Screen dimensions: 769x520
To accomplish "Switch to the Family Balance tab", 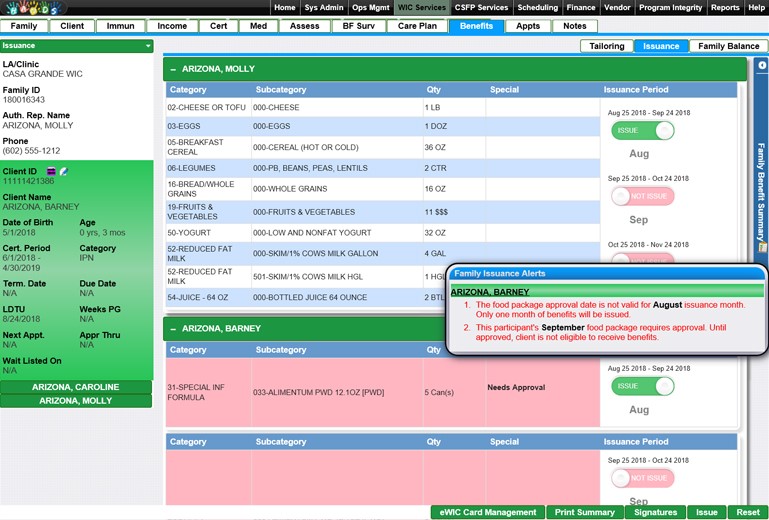I will pos(728,46).
